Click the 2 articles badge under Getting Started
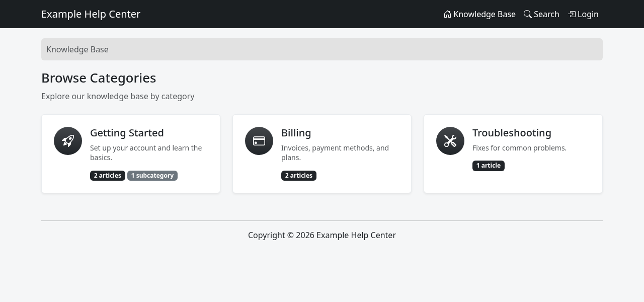Image resolution: width=644 pixels, height=302 pixels. pos(108,176)
